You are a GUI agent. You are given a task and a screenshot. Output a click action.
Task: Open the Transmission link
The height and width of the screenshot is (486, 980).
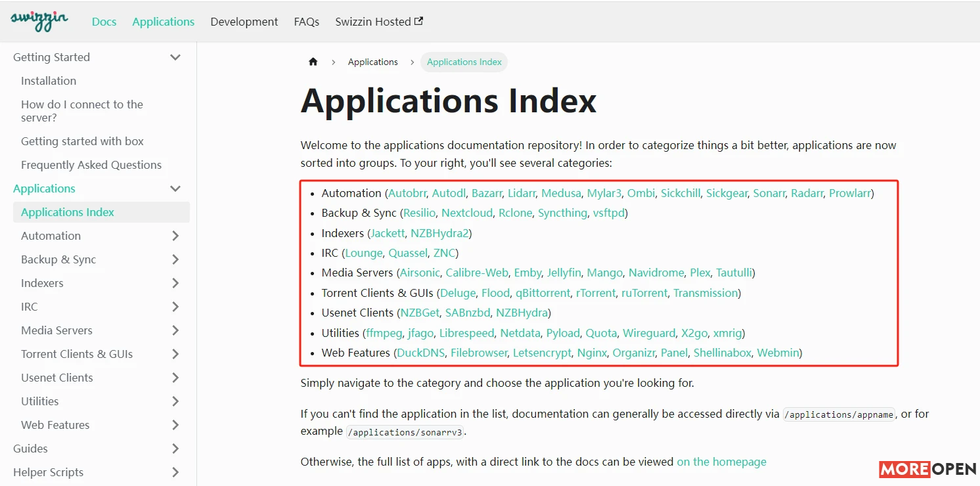click(705, 293)
